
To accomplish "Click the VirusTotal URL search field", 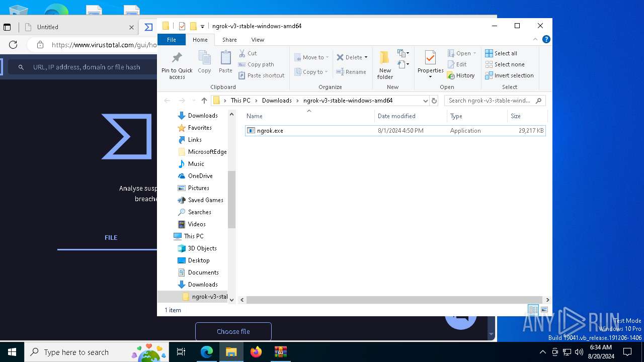I will [x=83, y=67].
